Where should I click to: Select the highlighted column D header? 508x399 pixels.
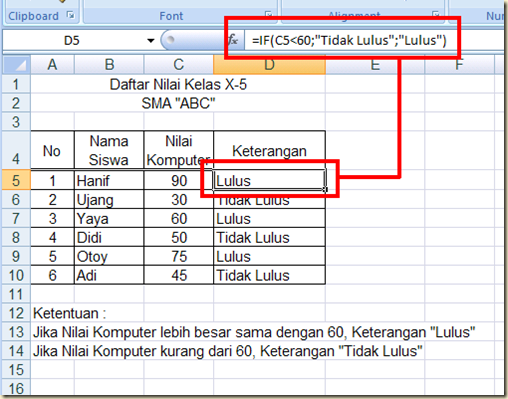(269, 64)
